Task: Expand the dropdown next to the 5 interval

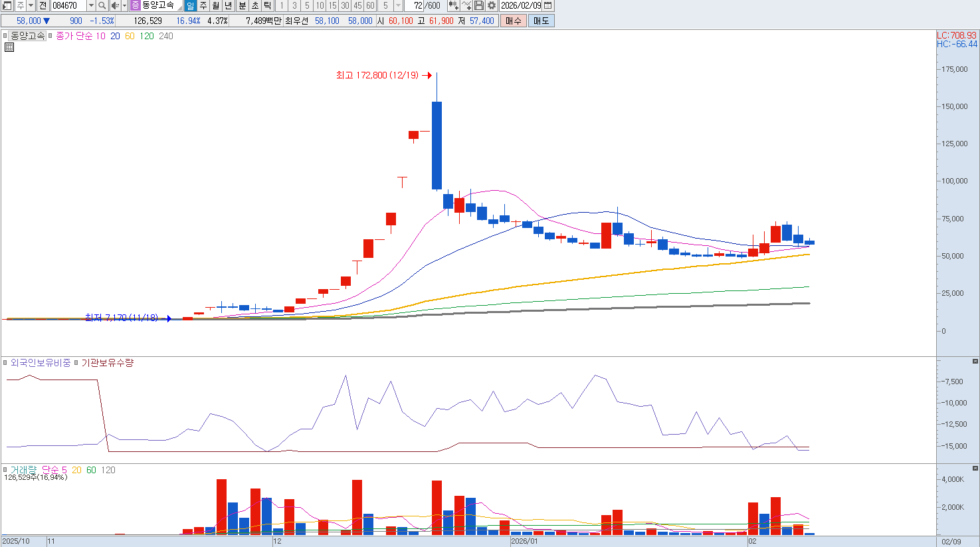Action: 399,5
